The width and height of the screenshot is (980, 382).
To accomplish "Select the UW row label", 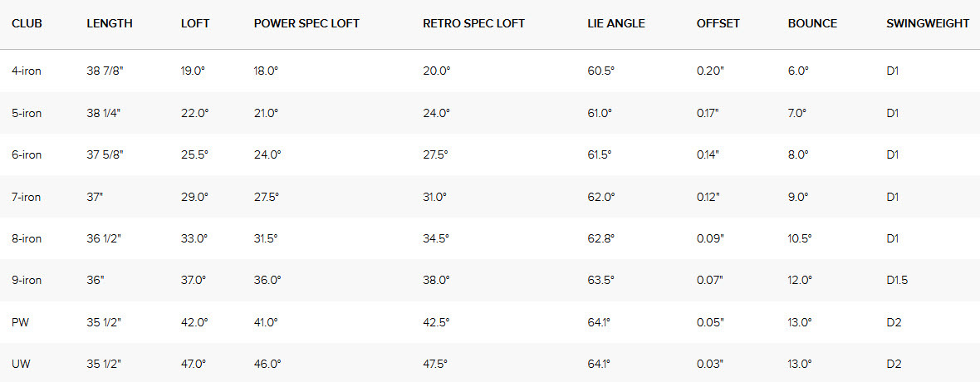I will tap(21, 364).
